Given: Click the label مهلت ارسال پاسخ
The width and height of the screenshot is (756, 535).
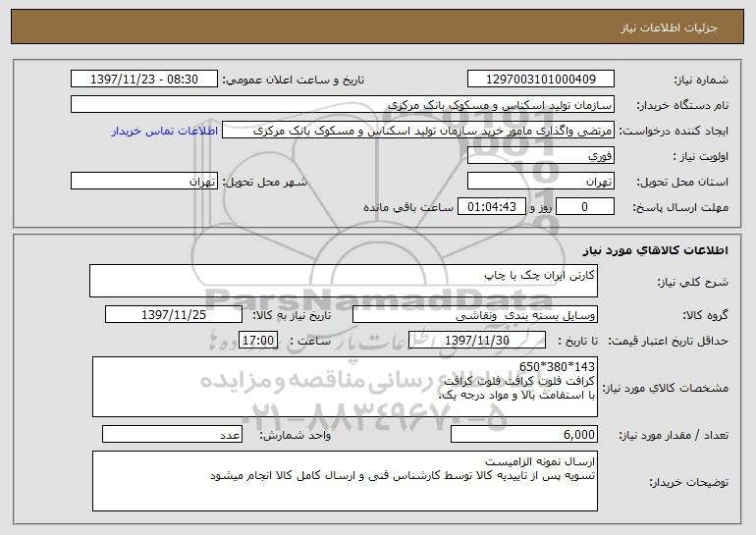Looking at the screenshot, I should pyautogui.click(x=680, y=207).
